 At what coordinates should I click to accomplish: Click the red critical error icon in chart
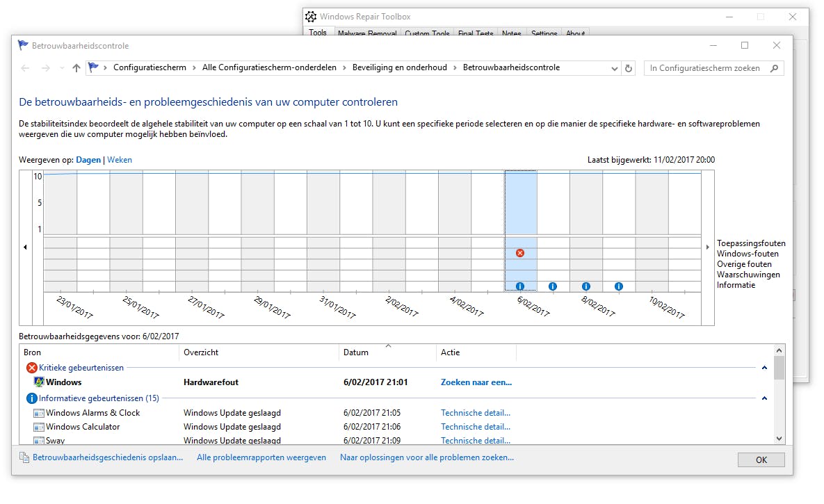[519, 253]
